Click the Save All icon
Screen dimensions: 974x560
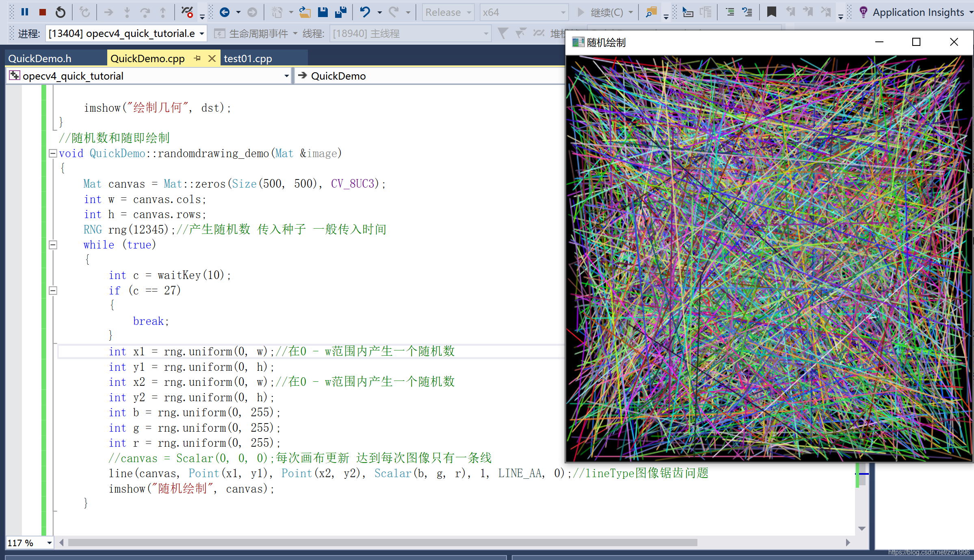click(341, 12)
